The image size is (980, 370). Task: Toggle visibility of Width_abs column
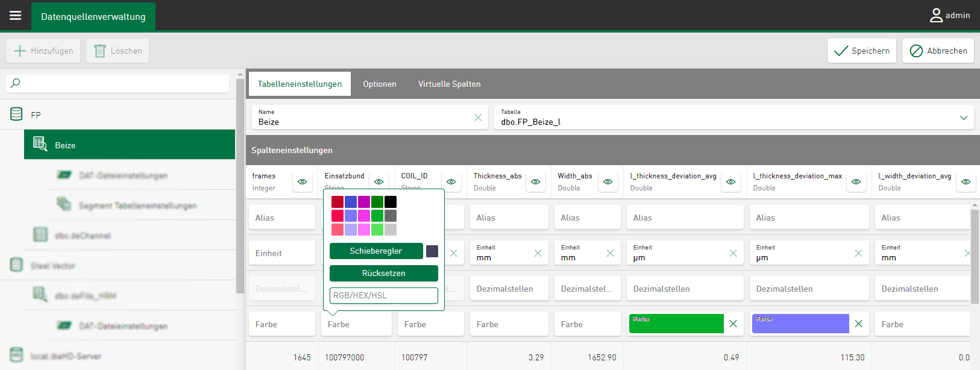pyautogui.click(x=608, y=181)
